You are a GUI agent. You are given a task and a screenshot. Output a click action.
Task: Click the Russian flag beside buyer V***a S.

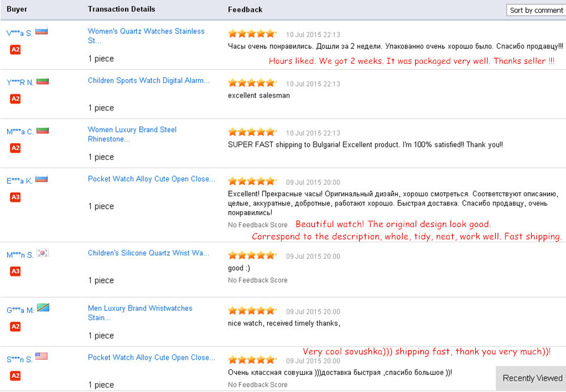pyautogui.click(x=41, y=31)
